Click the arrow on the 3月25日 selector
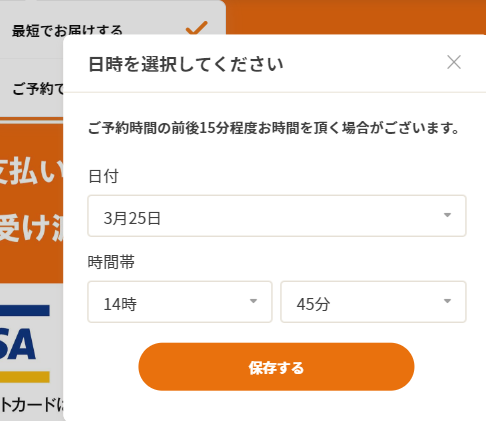The width and height of the screenshot is (486, 421). point(447,215)
